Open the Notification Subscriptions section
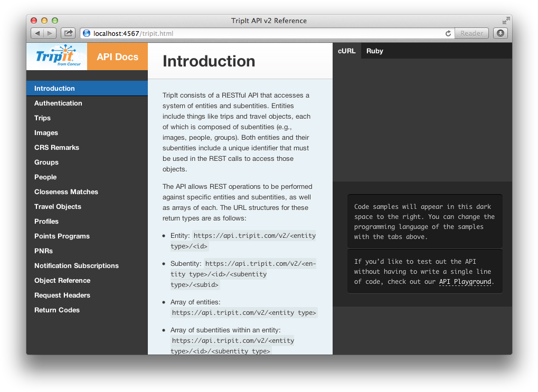 click(x=87, y=265)
